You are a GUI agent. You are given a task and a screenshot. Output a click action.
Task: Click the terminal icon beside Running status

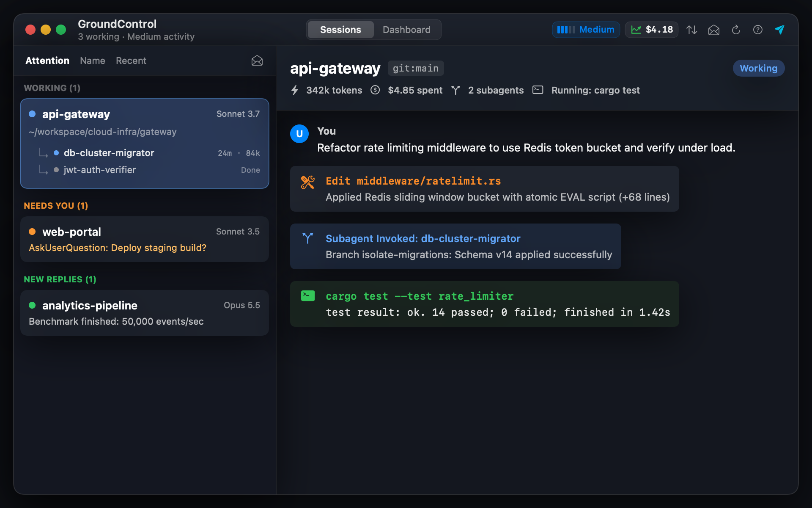(538, 90)
